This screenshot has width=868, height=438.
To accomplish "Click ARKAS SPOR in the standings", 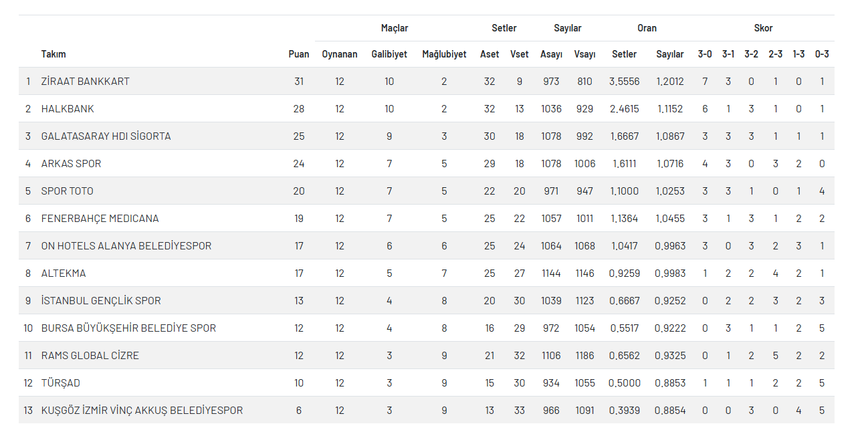I will (x=71, y=164).
